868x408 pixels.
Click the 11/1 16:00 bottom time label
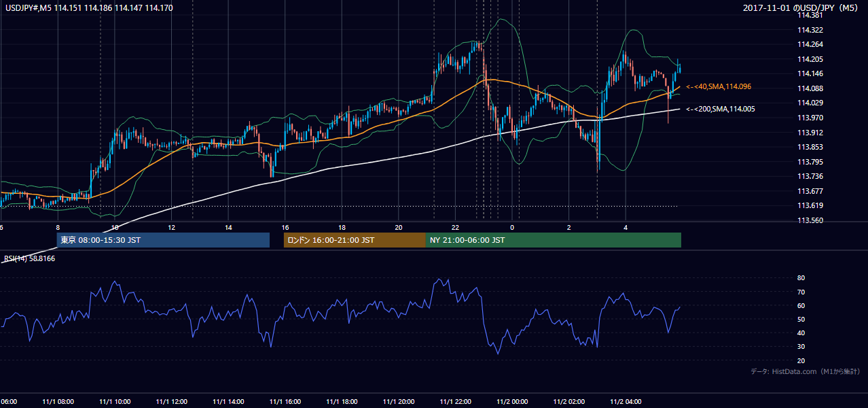pos(285,402)
